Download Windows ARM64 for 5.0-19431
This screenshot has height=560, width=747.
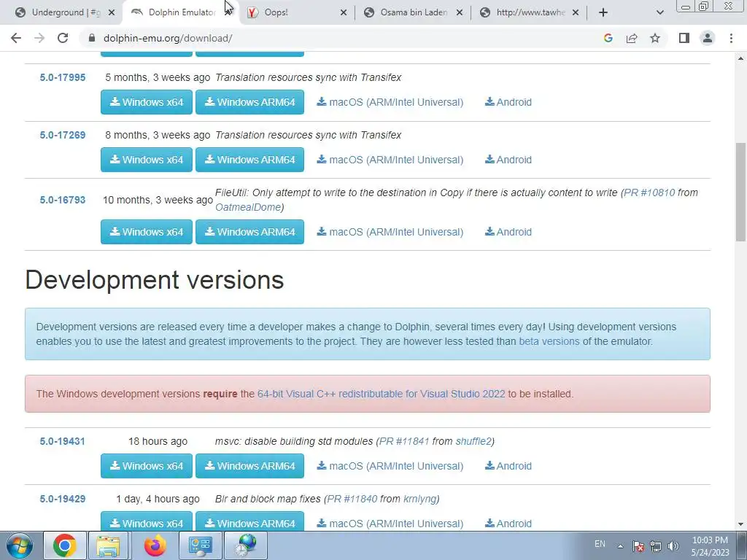coord(249,466)
